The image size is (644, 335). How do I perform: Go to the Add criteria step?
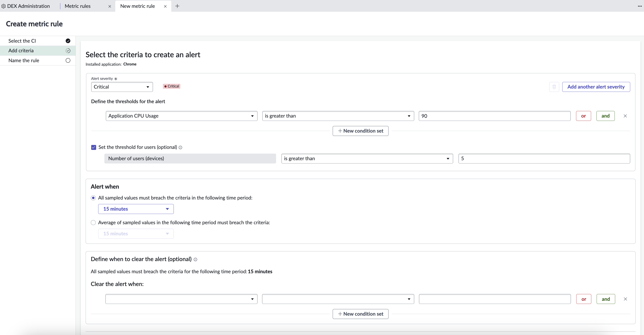pos(38,51)
